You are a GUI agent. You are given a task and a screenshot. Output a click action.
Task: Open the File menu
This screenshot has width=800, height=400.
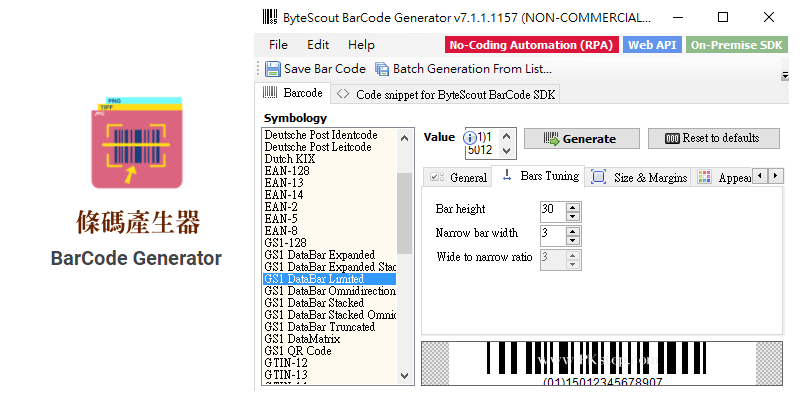point(278,45)
